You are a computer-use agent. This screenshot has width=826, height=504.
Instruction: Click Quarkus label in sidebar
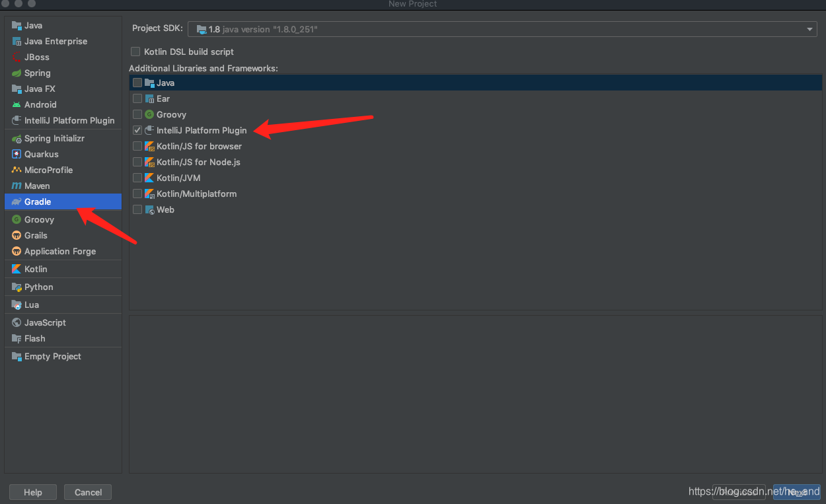[42, 154]
